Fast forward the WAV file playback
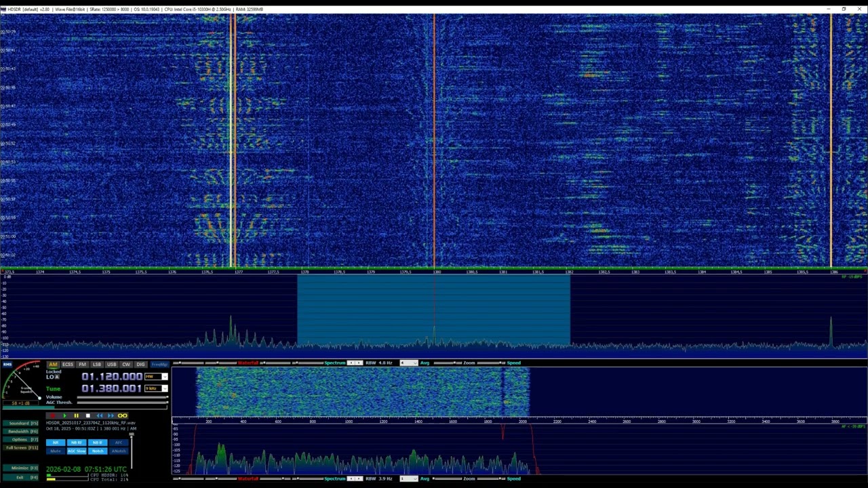 (111, 415)
